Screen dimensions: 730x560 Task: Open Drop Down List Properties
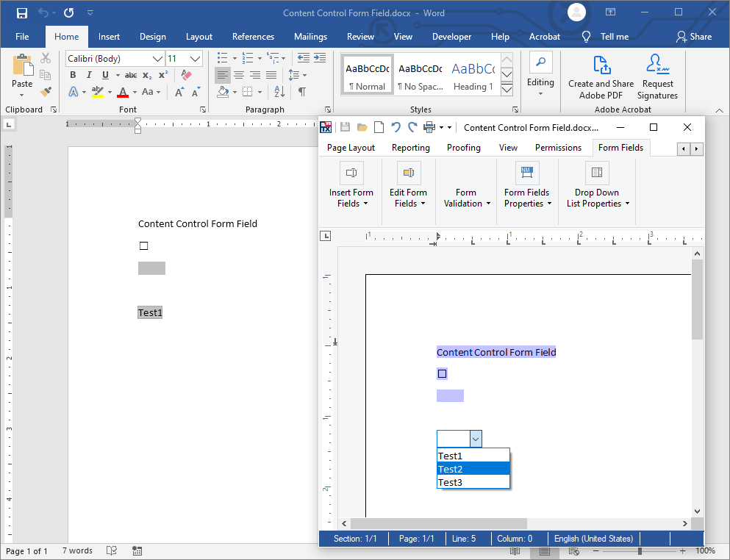click(597, 185)
